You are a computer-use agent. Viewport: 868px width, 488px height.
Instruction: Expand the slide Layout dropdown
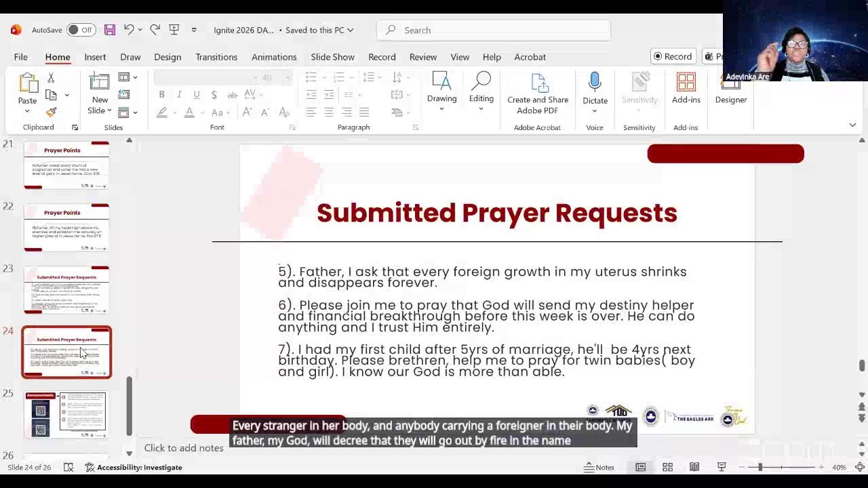(135, 77)
